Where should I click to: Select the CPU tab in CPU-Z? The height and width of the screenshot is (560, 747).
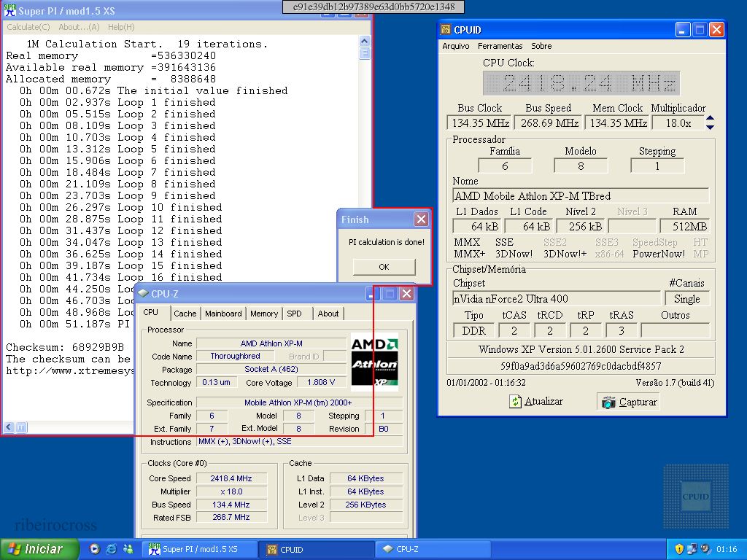pos(151,312)
